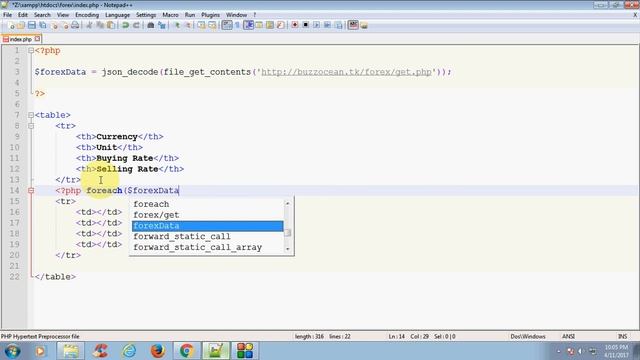640x360 pixels.
Task: Click the spell-check ABC toolbar icon
Action: (353, 25)
